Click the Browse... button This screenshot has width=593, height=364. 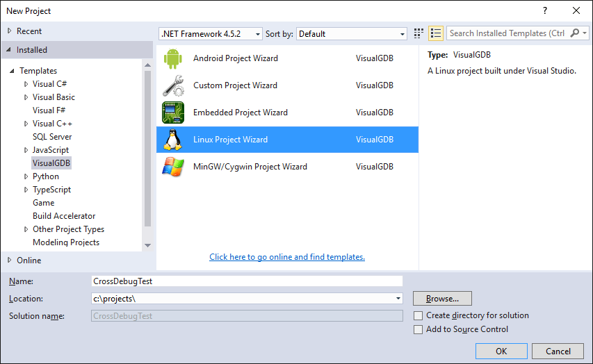[442, 299]
